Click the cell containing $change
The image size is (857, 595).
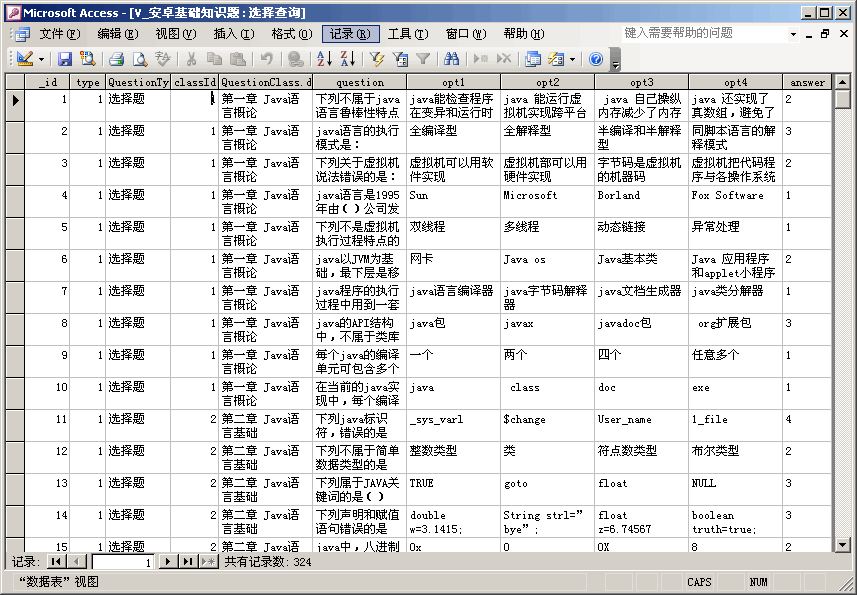click(547, 426)
